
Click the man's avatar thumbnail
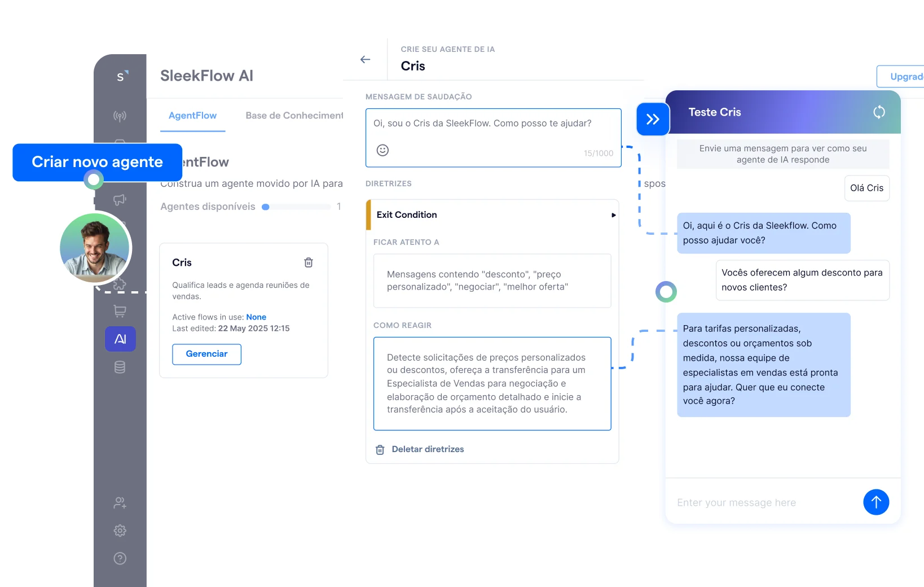click(95, 248)
